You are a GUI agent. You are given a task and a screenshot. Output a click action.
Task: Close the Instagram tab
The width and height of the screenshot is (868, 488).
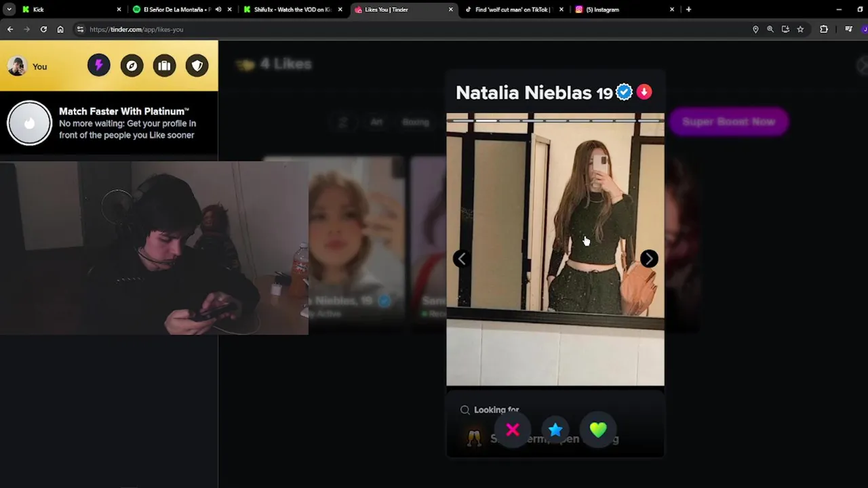click(672, 9)
